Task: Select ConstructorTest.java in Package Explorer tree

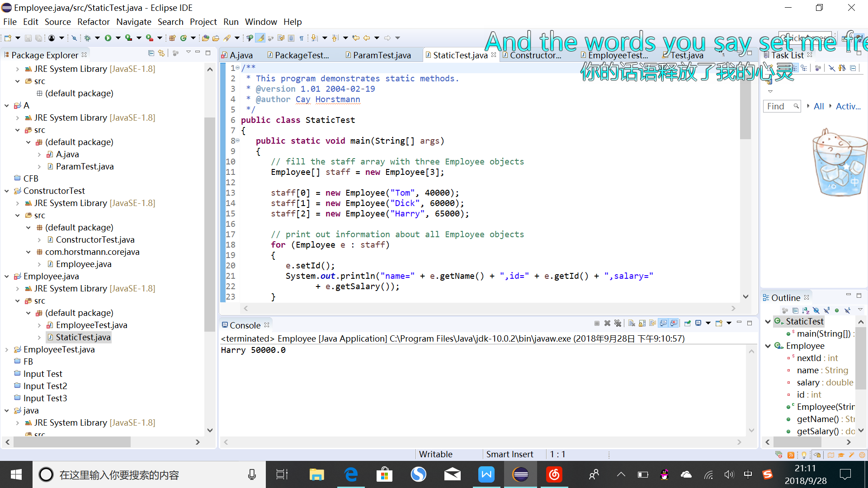Action: coord(95,240)
